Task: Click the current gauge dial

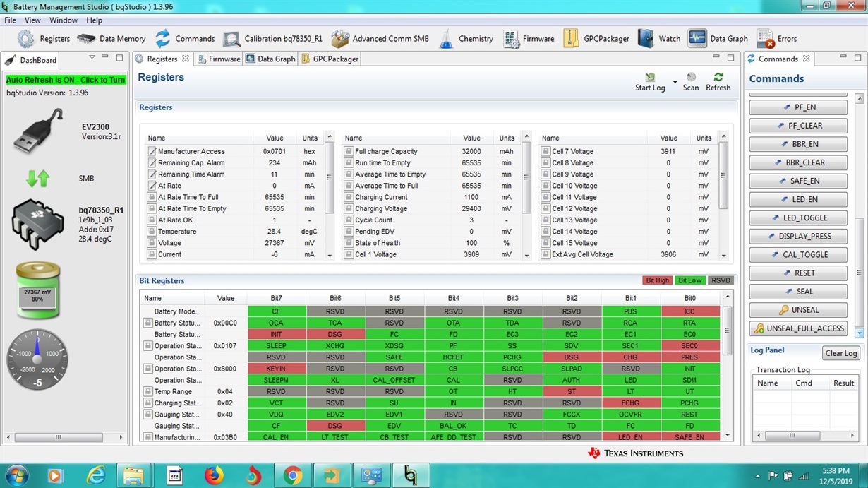Action: point(37,360)
